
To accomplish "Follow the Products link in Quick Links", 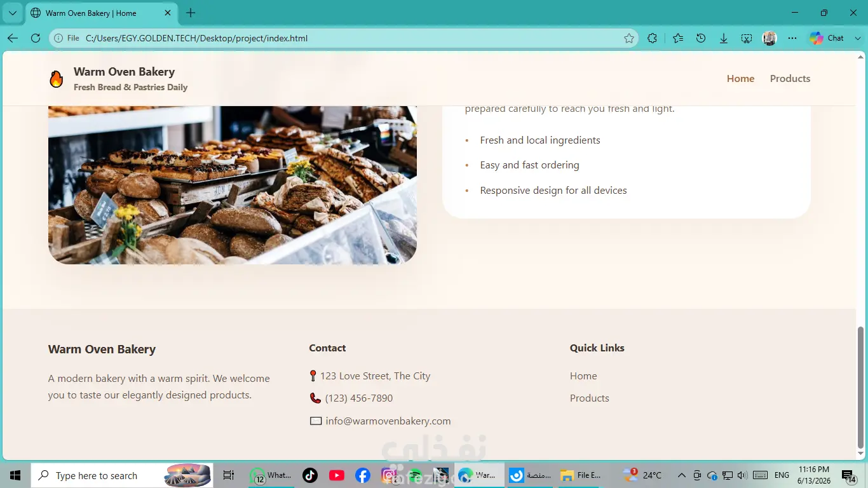I will 590,398.
